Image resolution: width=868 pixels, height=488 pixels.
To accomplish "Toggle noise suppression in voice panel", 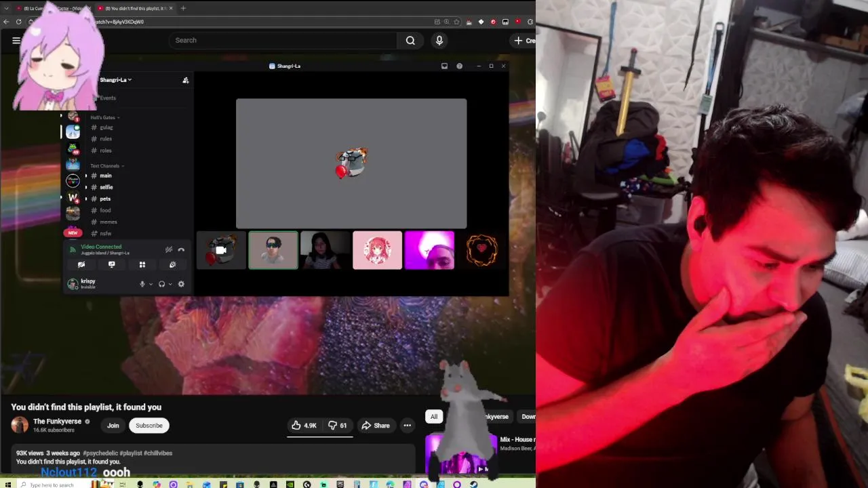I will [169, 249].
